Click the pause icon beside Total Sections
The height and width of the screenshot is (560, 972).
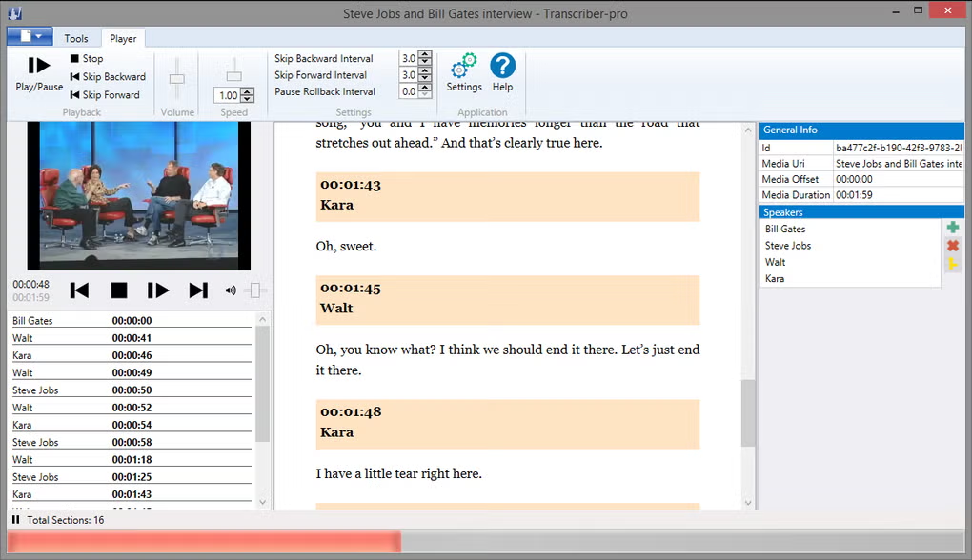[13, 520]
